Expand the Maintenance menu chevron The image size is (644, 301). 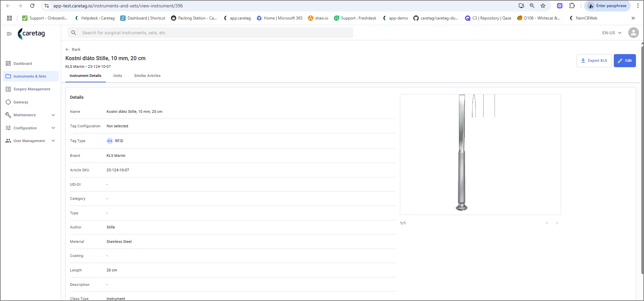tap(53, 115)
